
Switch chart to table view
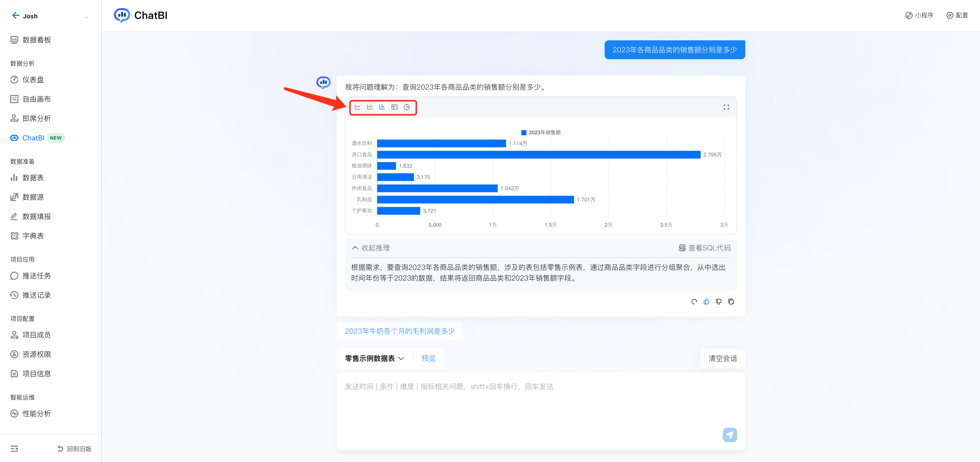point(394,107)
